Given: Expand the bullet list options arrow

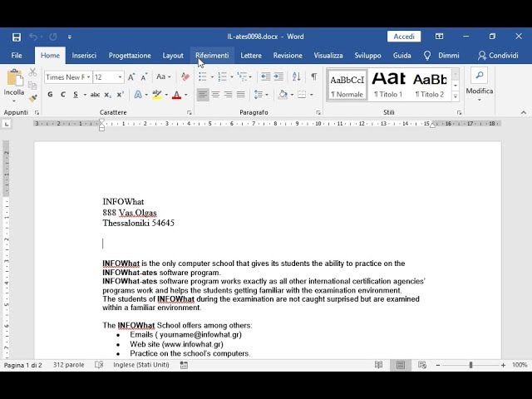Looking at the screenshot, I should coord(213,77).
